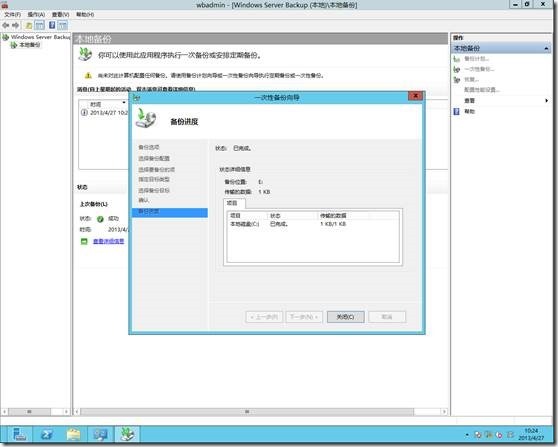Click the recover icon in Actions pane
Viewport: 558px width, 447px height.
[x=457, y=80]
